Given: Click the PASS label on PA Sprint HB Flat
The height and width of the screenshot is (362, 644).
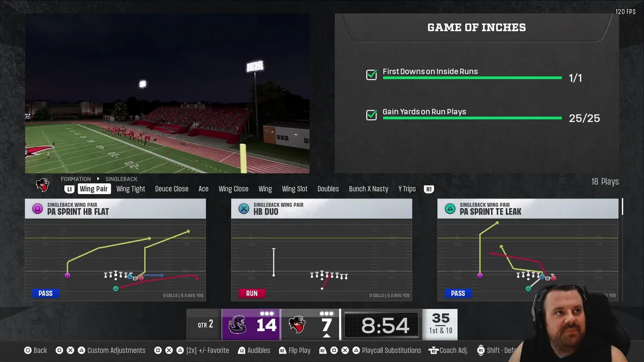Looking at the screenshot, I should [x=45, y=293].
